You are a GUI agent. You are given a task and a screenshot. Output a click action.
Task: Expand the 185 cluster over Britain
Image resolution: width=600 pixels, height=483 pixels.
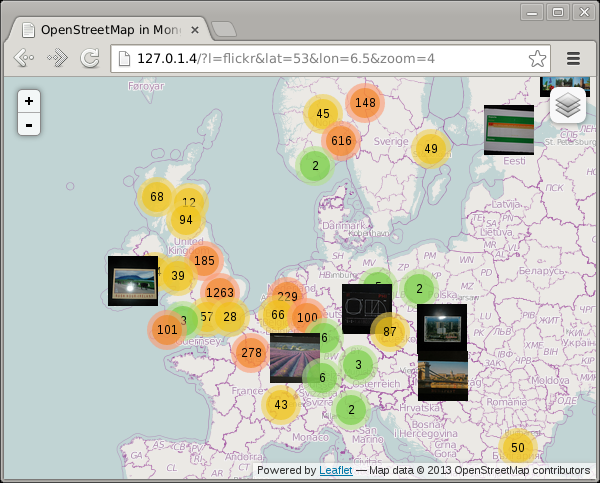pos(204,261)
